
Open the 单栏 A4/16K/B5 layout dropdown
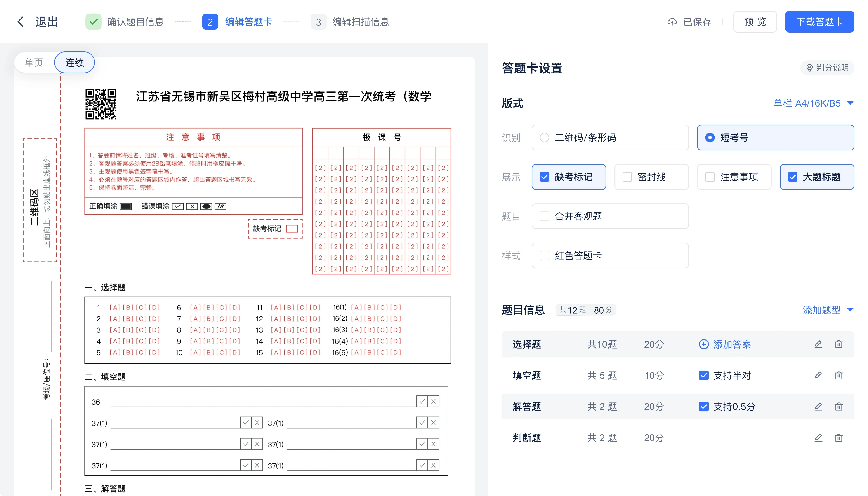pyautogui.click(x=813, y=103)
